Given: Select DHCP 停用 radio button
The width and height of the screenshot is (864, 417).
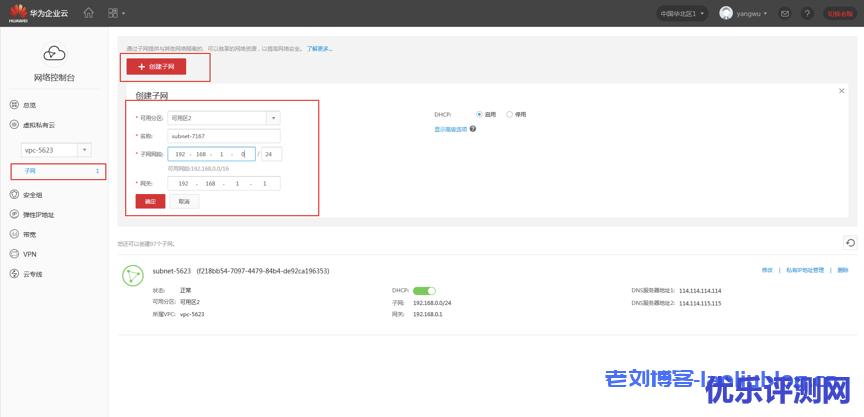Looking at the screenshot, I should [x=509, y=114].
